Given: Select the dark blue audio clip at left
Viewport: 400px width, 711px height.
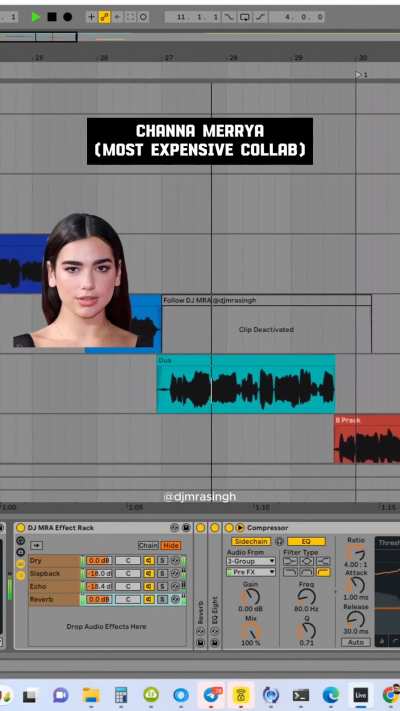Looking at the screenshot, I should (x=24, y=263).
